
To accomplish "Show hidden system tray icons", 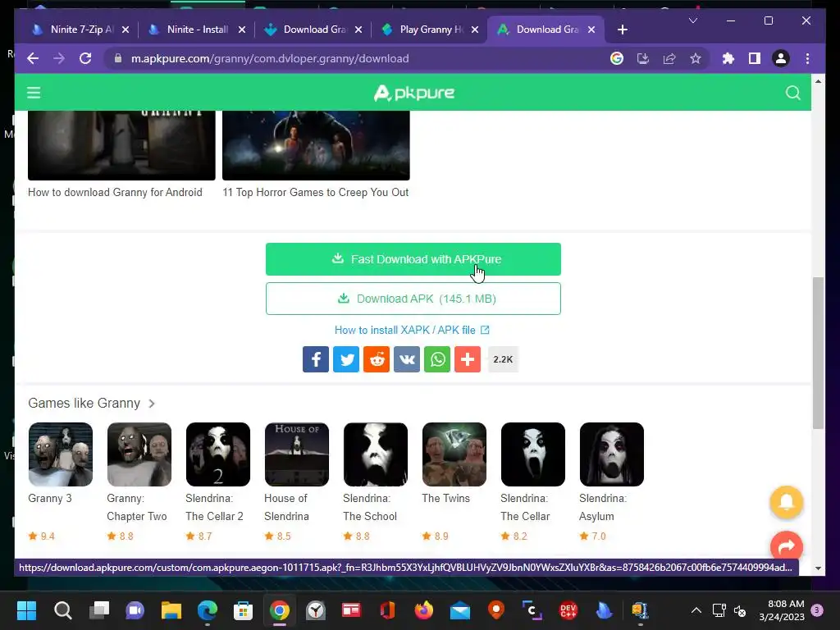I will point(696,610).
